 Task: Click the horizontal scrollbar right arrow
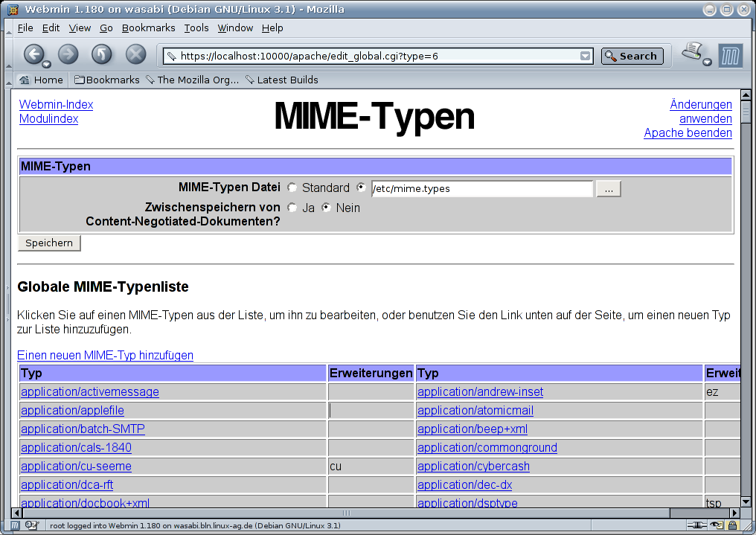click(x=734, y=513)
